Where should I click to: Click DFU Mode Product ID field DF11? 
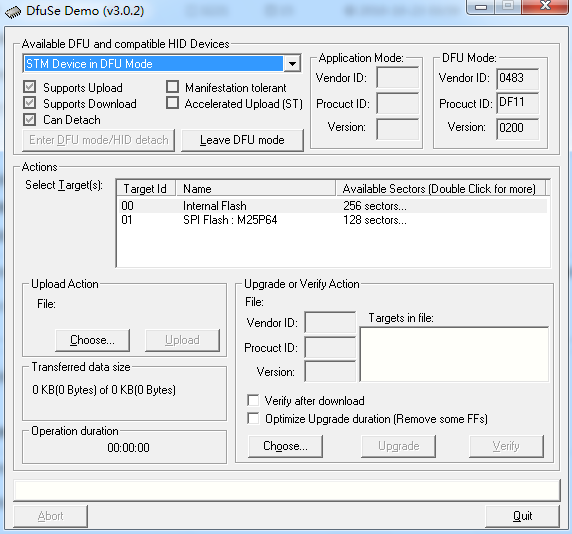[x=517, y=103]
